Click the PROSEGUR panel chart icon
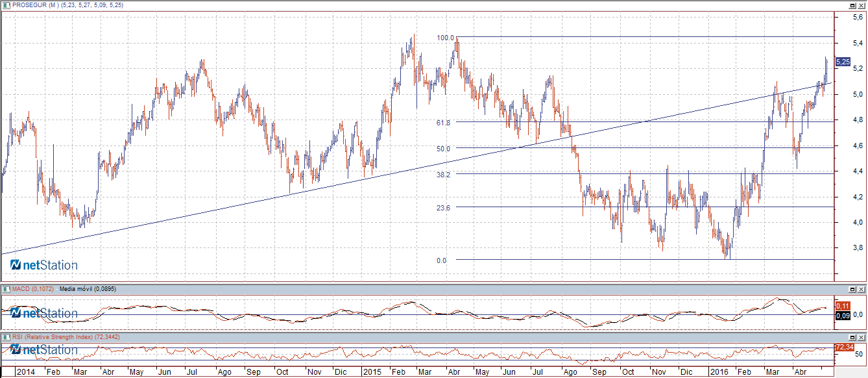868x378 pixels. [x=6, y=5]
